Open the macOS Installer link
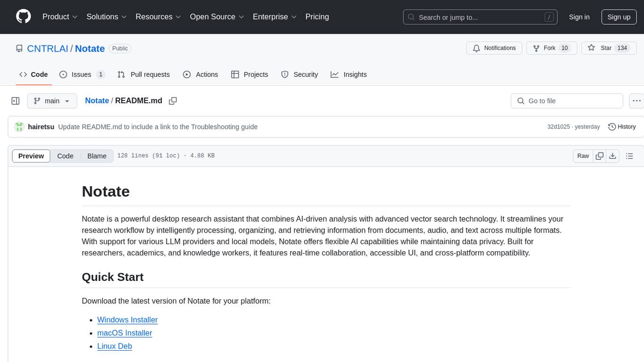 point(125,333)
